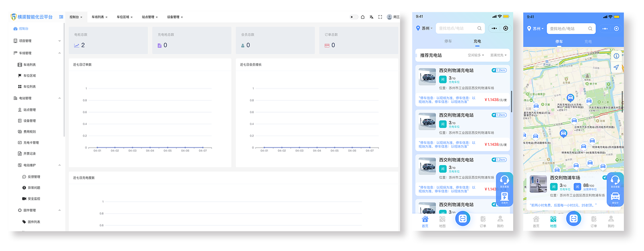The height and width of the screenshot is (251, 644).
Task: Open the 空闲较多 filter dropdown
Action: 476,55
